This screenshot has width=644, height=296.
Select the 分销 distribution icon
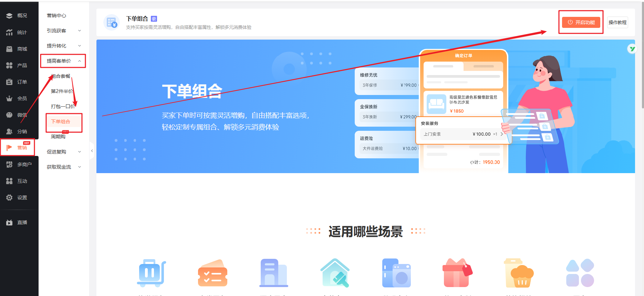9,131
